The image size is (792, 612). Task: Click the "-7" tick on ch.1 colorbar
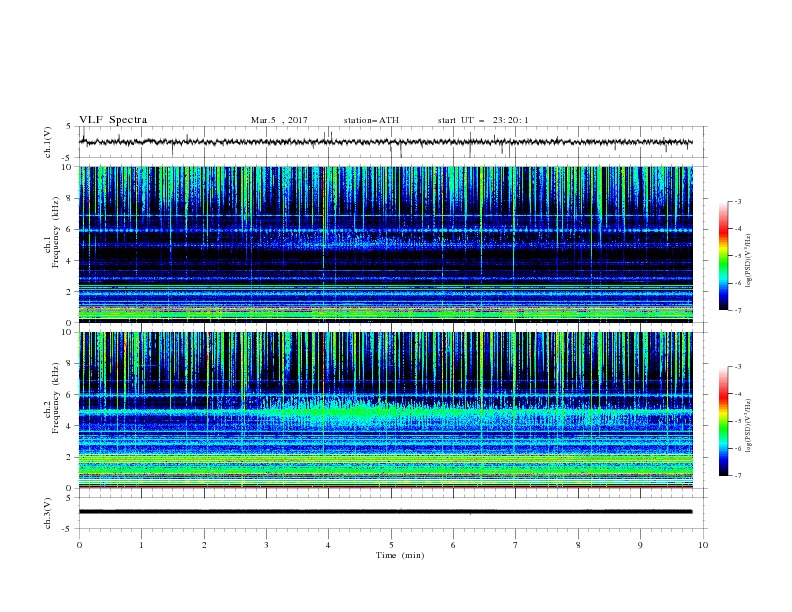737,310
